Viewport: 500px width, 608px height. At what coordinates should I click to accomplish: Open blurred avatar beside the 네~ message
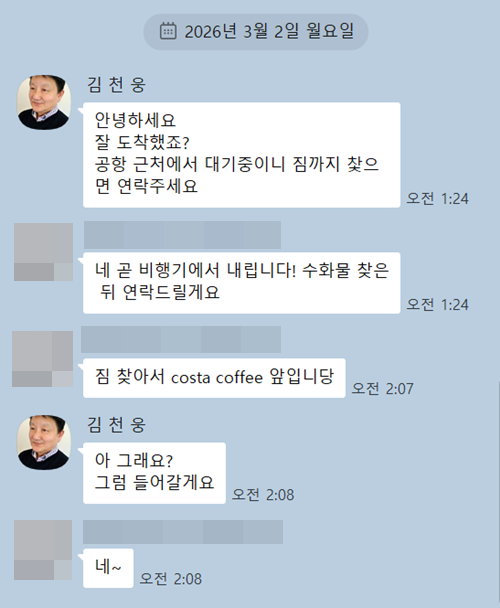tap(43, 550)
